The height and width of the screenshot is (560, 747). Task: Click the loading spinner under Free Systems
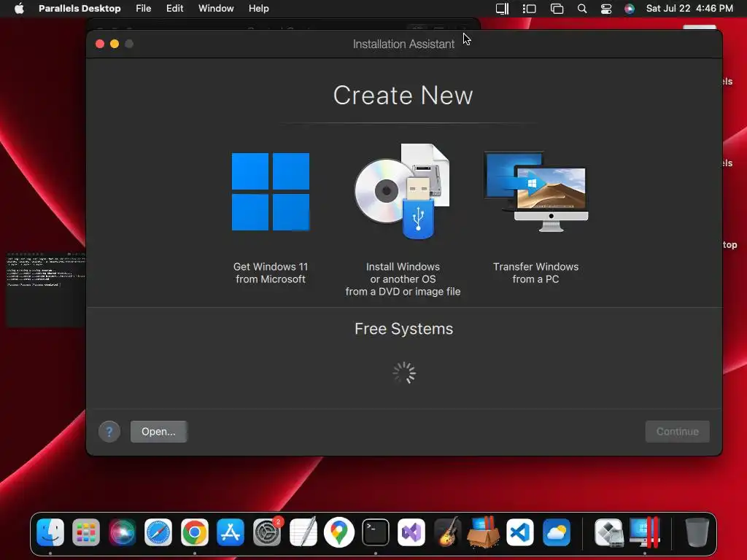point(404,373)
